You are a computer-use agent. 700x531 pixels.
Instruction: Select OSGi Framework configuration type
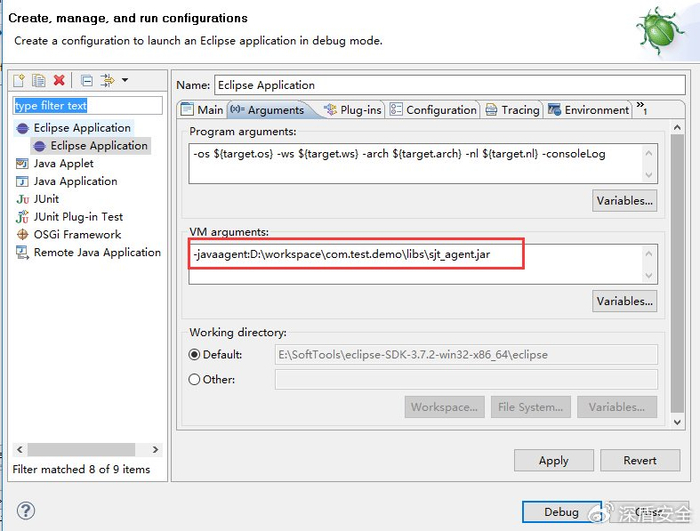coord(77,234)
